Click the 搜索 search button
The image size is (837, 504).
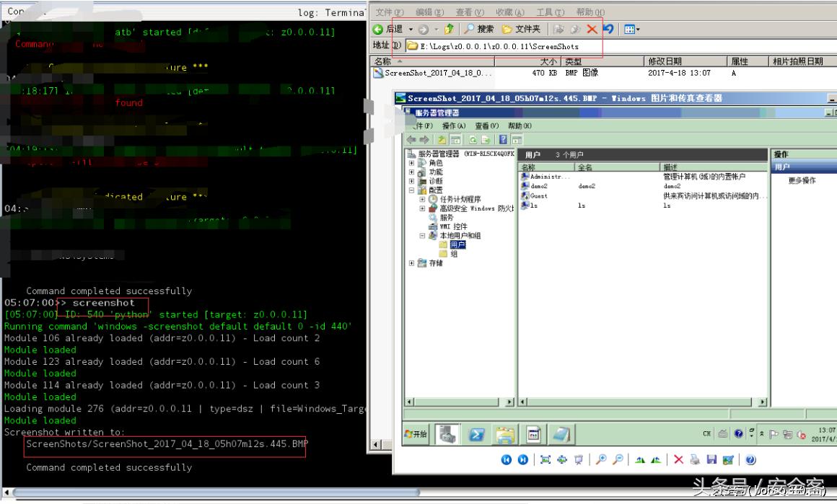coord(479,29)
